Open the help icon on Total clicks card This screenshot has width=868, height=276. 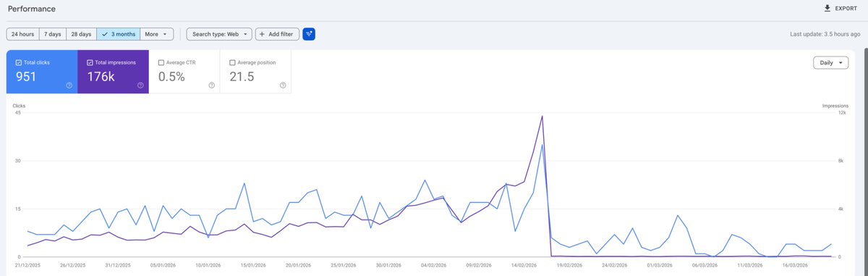click(69, 85)
